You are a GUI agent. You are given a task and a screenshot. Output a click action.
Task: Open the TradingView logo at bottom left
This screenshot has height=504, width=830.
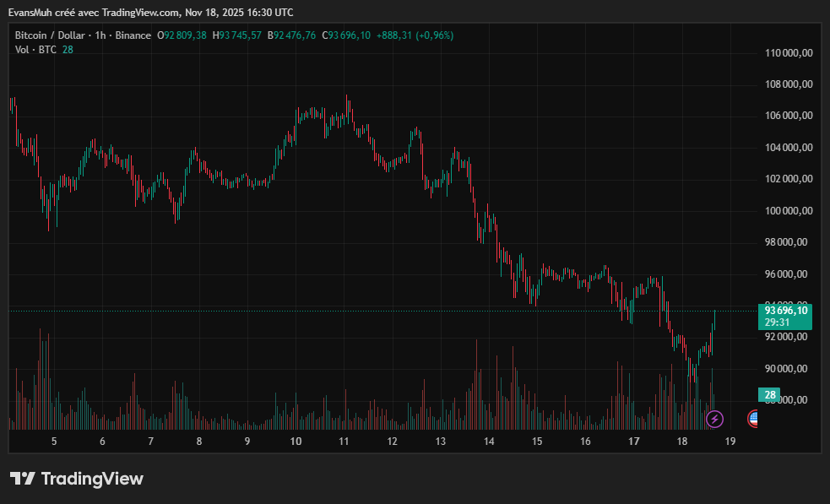(77, 479)
